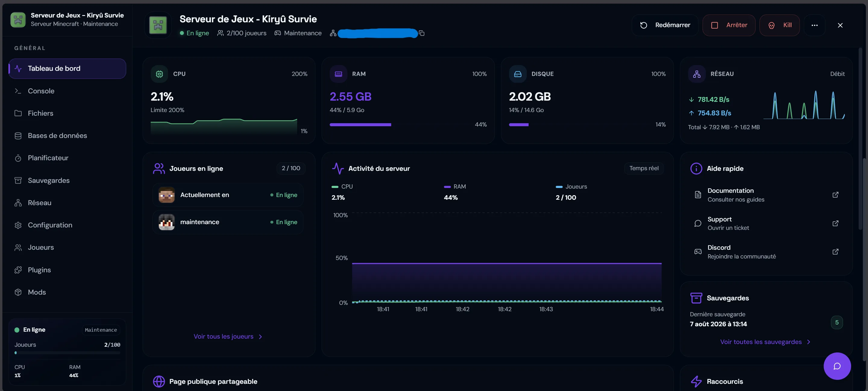Open the Support ticket link
The image size is (868, 391).
[766, 223]
